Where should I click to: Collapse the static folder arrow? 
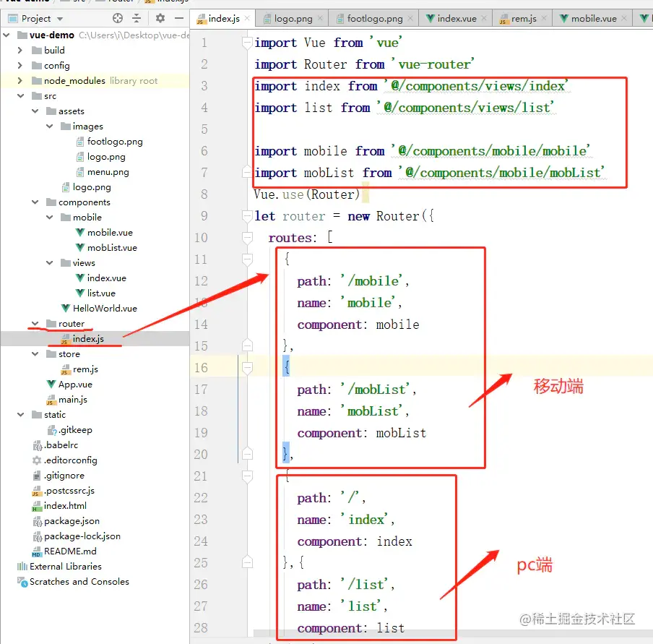coord(20,415)
